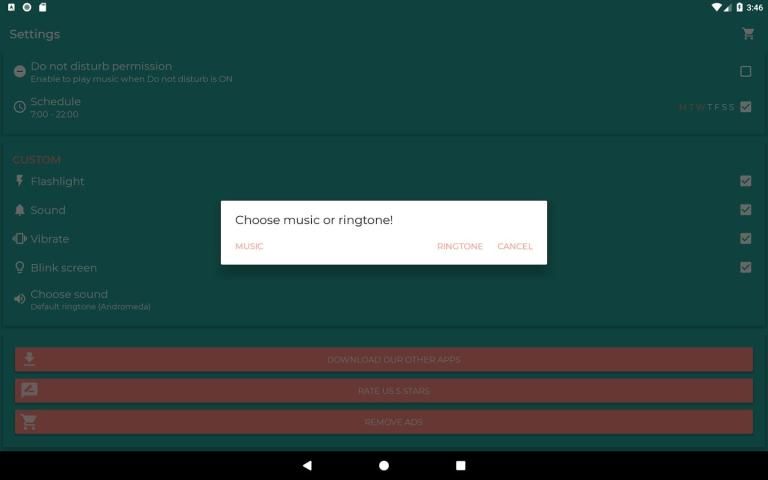Tap the Schedule clock icon
This screenshot has width=768, height=480.
click(19, 107)
